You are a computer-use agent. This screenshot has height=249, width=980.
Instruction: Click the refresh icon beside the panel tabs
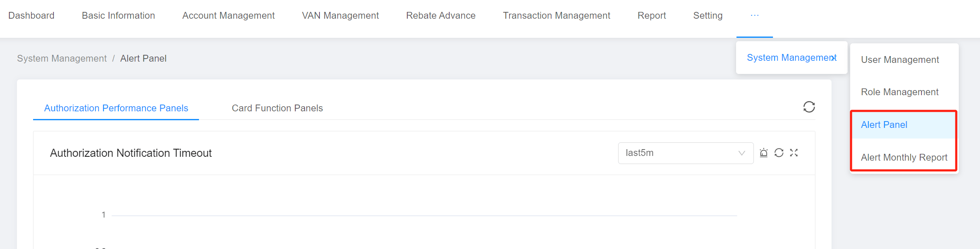[x=809, y=107]
